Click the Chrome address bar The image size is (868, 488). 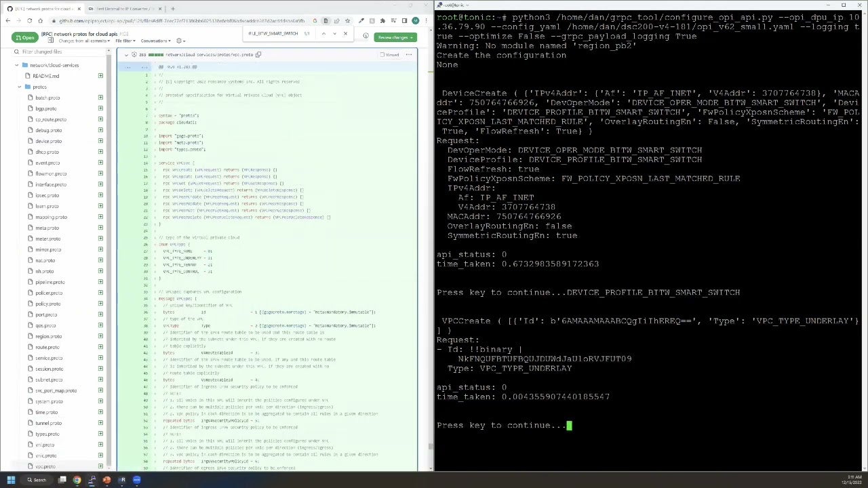pos(182,21)
